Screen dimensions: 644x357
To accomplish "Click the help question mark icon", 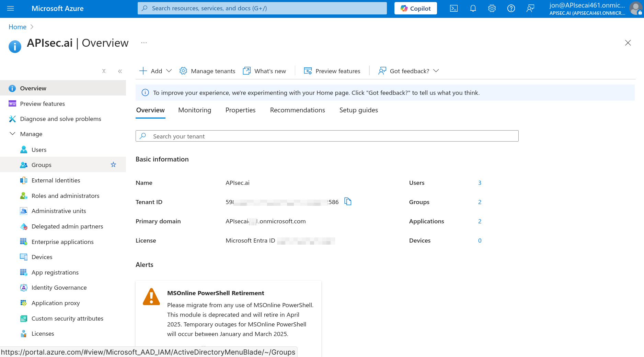I will tap(511, 9).
